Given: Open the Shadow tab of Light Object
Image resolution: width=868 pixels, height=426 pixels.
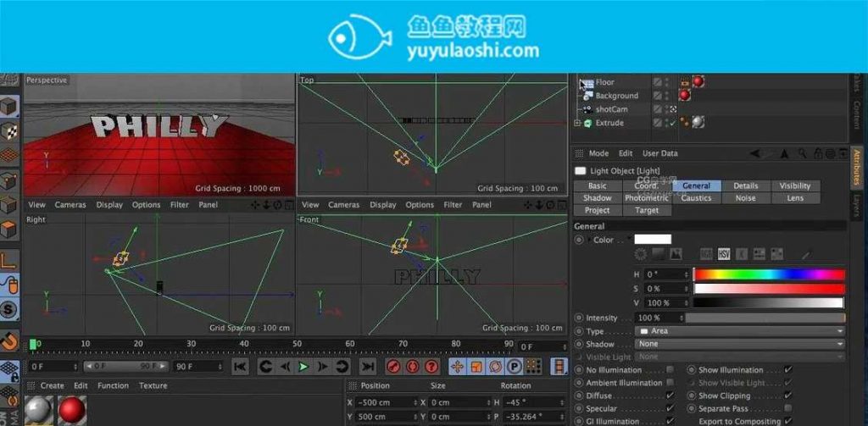Looking at the screenshot, I should (x=598, y=198).
